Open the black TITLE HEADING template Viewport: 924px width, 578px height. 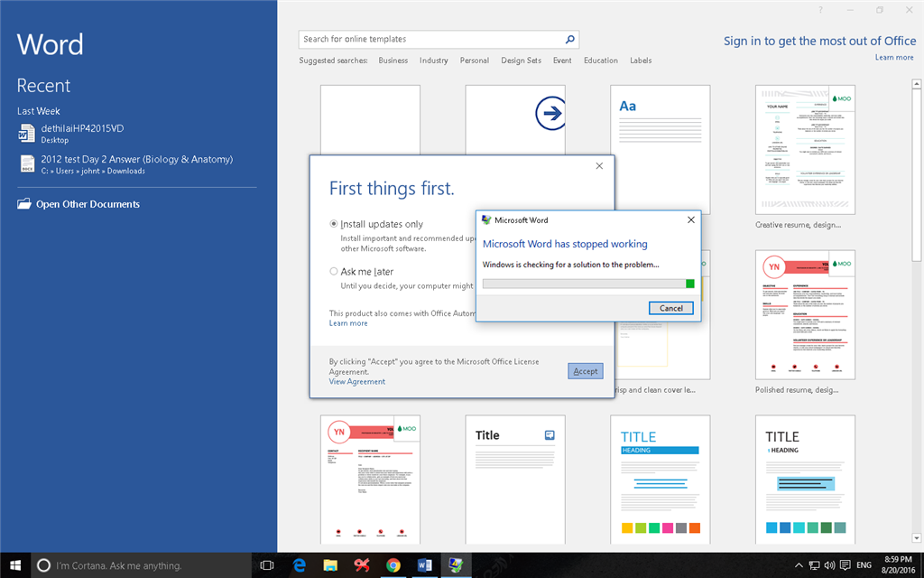pyautogui.click(x=805, y=479)
